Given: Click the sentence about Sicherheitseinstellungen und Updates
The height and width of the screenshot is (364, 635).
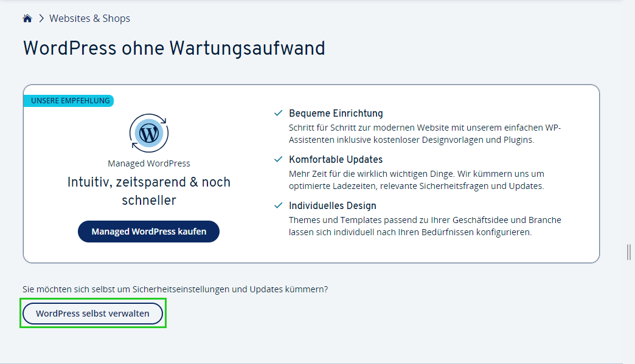Looking at the screenshot, I should (x=175, y=289).
